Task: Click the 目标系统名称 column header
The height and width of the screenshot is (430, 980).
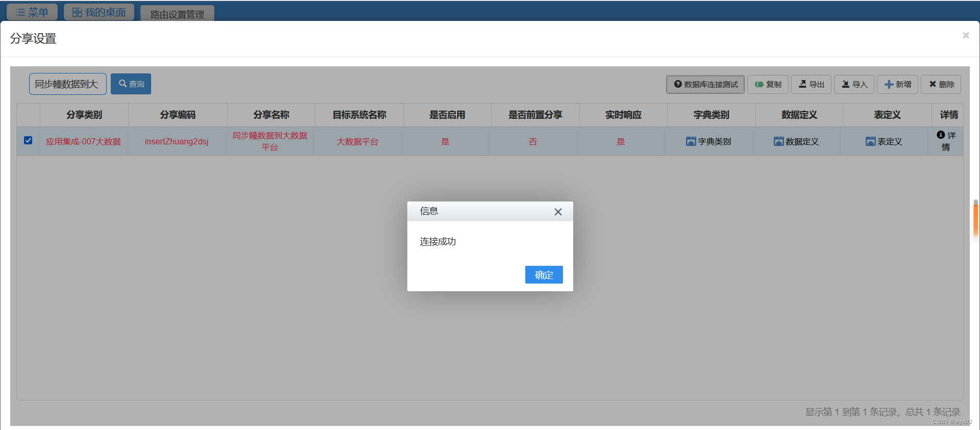Action: point(359,115)
